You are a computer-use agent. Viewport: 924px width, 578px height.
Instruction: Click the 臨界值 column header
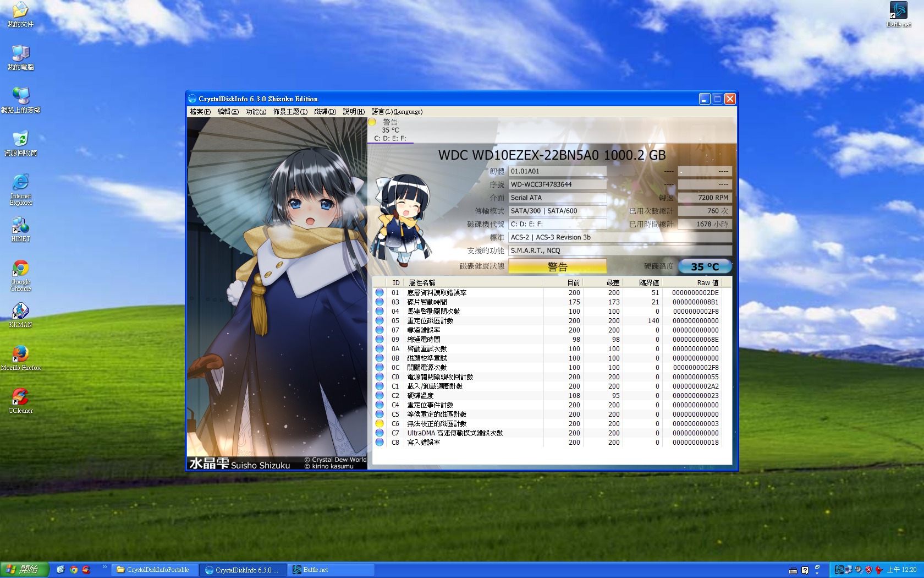point(642,282)
